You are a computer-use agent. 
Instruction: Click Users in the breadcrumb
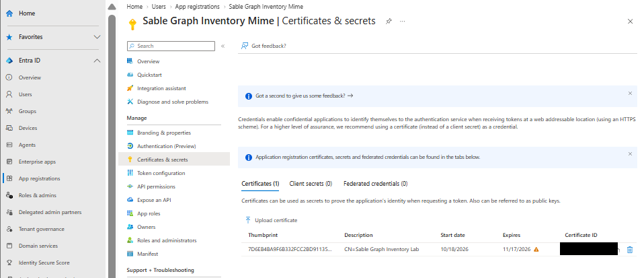[159, 7]
